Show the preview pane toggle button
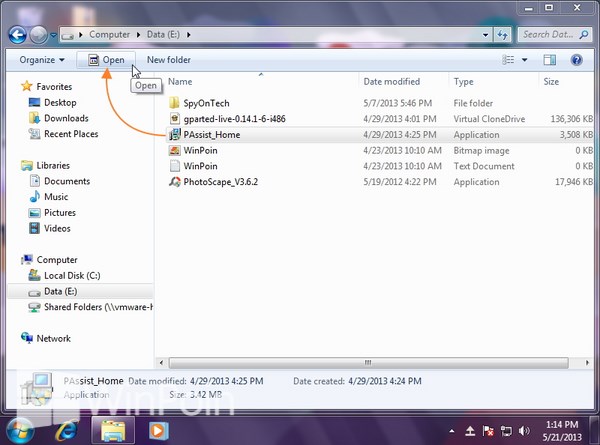This screenshot has height=445, width=600. [549, 60]
